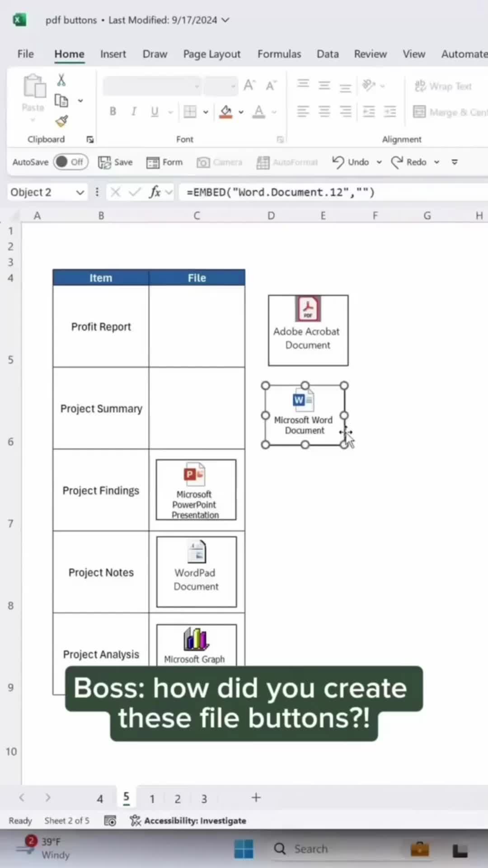Click Accessibility: Investigate in status bar
The image size is (488, 868).
(188, 821)
